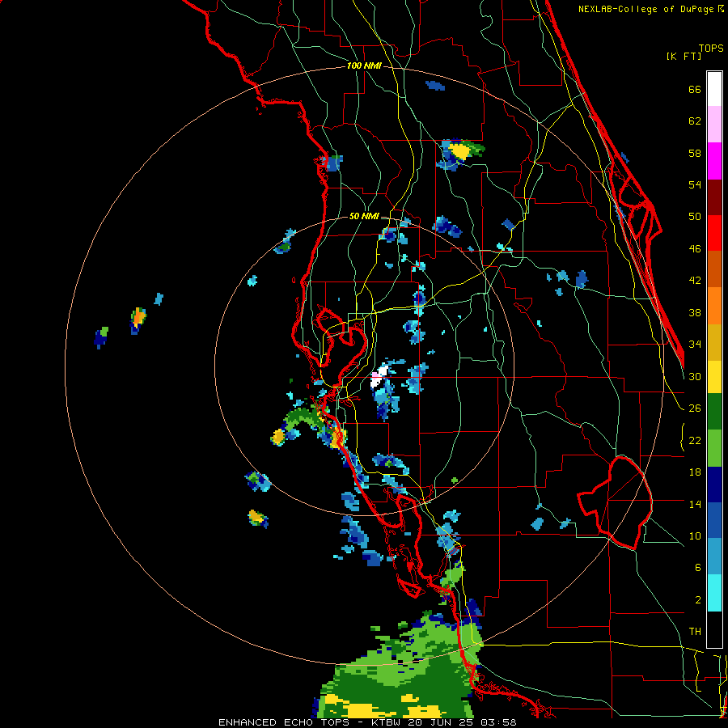The height and width of the screenshot is (728, 728).
Task: Click the white high-top storm cell near the radar center
Action: pos(380,377)
